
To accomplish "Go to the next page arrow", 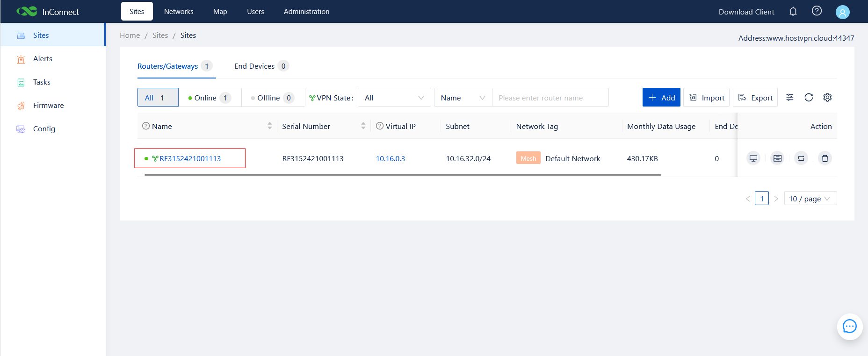I will point(776,199).
